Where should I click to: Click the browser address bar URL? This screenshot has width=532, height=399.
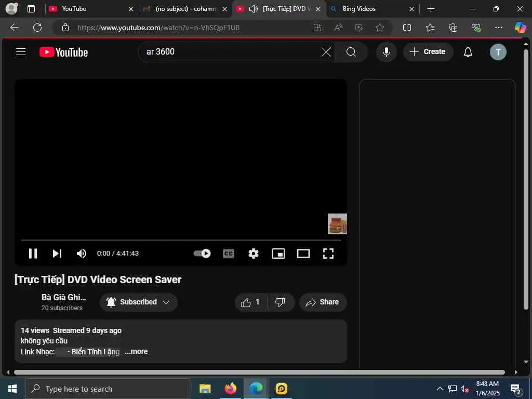[158, 28]
